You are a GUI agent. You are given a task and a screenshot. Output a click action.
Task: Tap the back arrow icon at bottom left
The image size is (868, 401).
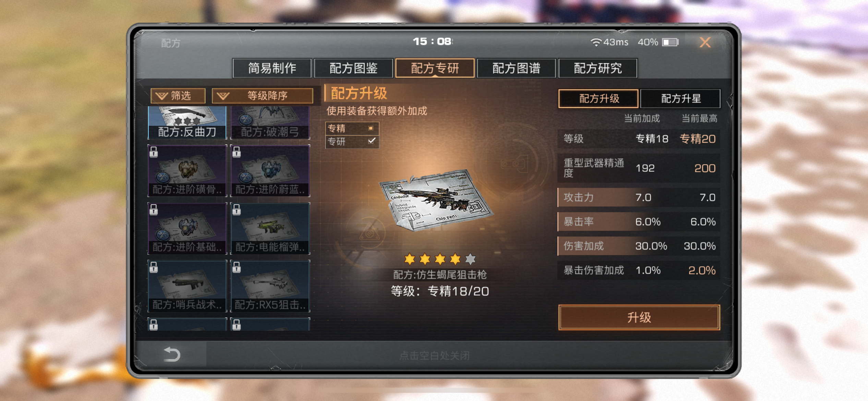pos(172,354)
